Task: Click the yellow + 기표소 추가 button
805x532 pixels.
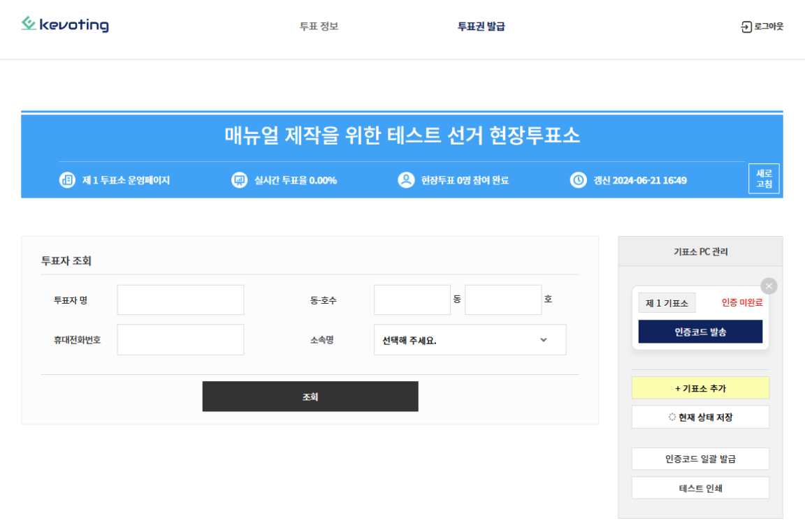Action: pyautogui.click(x=700, y=388)
